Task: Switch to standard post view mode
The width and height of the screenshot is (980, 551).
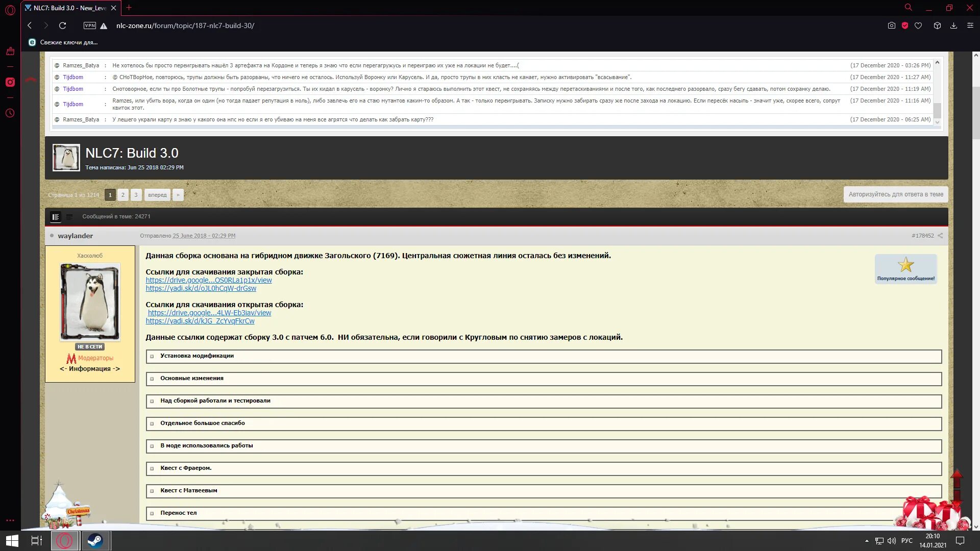Action: click(56, 217)
